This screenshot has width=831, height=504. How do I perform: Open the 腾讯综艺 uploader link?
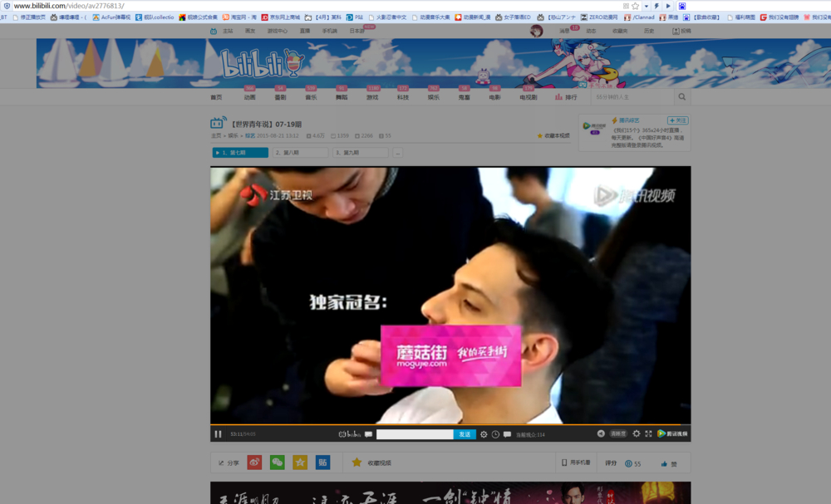point(629,120)
